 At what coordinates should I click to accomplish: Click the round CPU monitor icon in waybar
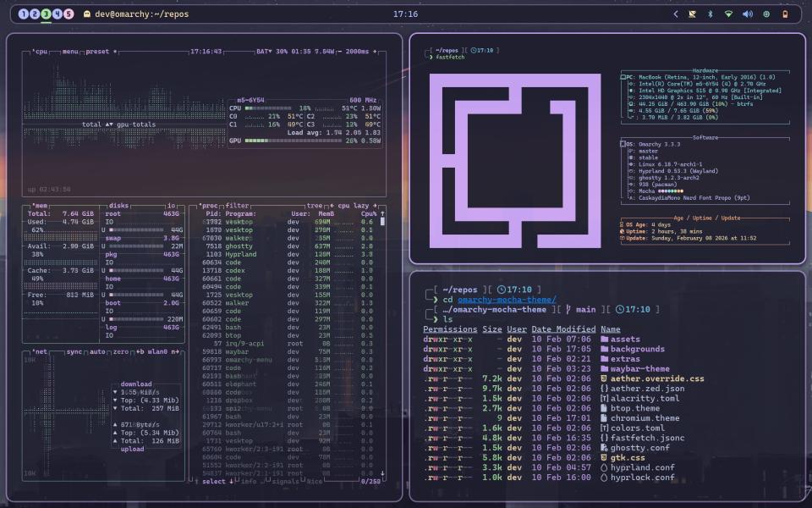pyautogui.click(x=766, y=14)
